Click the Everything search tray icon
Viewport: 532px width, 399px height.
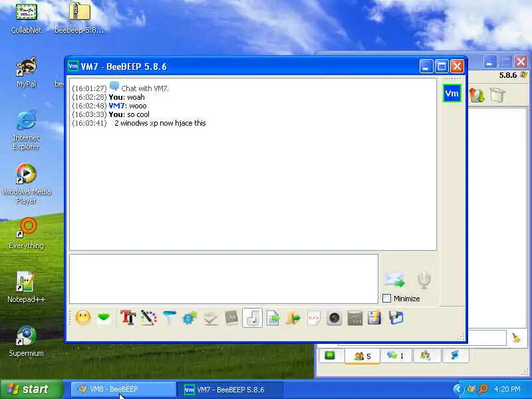pos(483,389)
